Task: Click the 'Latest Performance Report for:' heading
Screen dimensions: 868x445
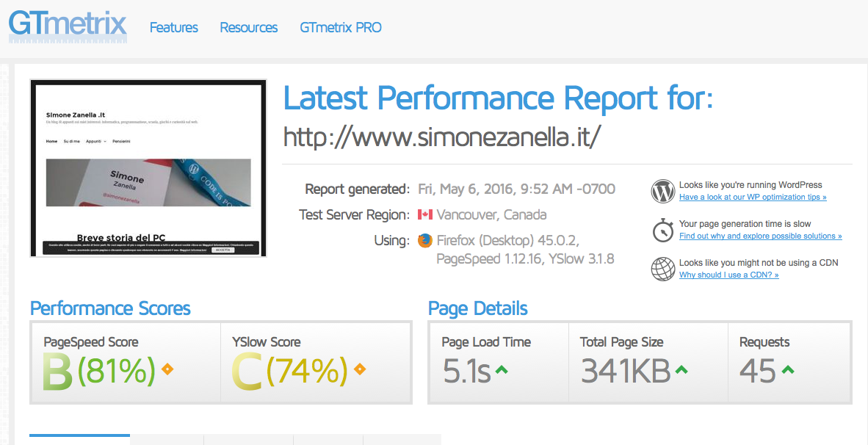Action: (499, 98)
